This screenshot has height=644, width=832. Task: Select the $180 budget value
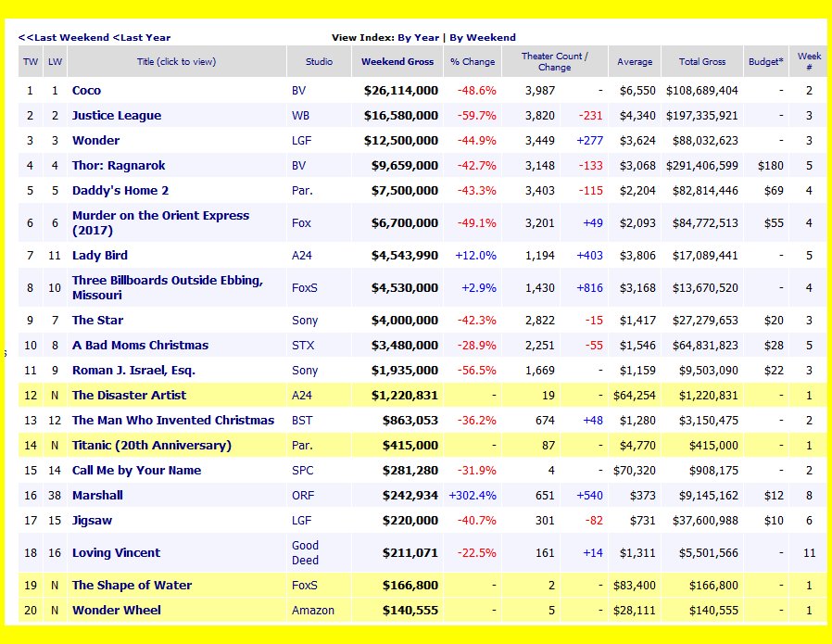[771, 166]
